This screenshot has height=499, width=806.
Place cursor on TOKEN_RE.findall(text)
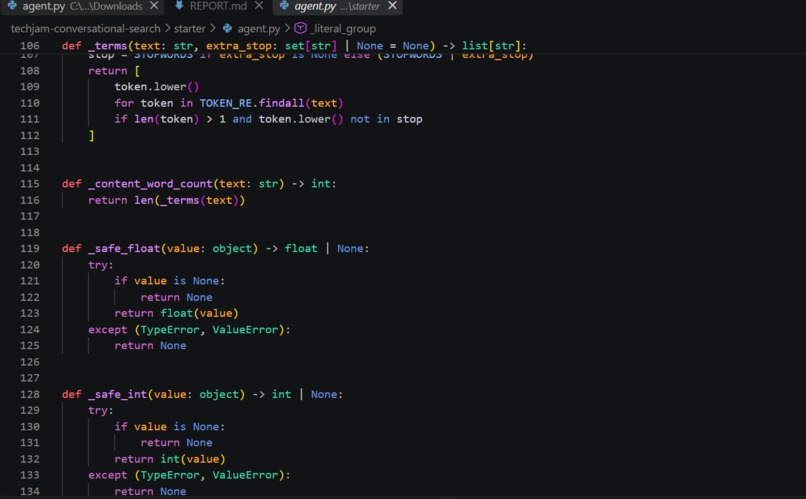click(x=271, y=103)
